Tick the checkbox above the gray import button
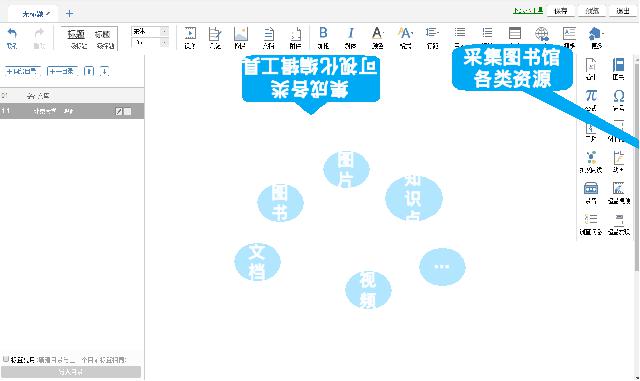Viewport: 640px width, 381px height. point(6,359)
